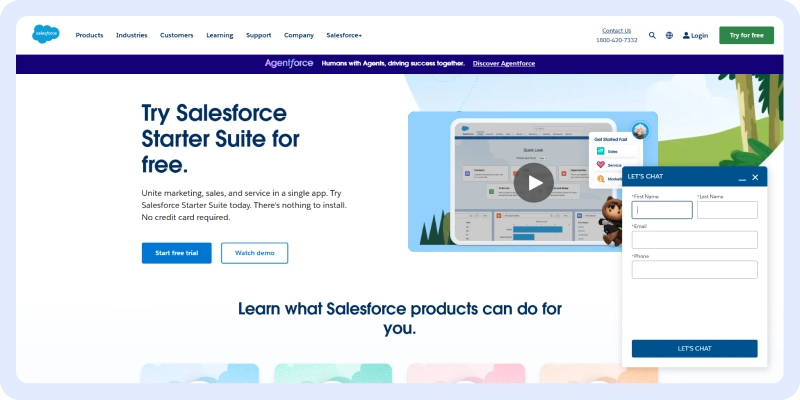Open the Industries menu
Screen dimensions: 800x400
tap(132, 35)
